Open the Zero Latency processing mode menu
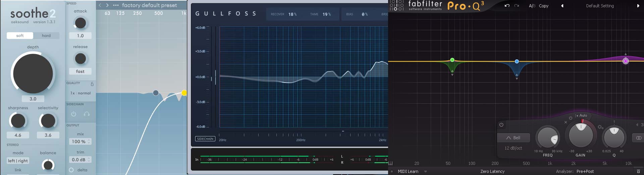This screenshot has width=644, height=175. [x=492, y=171]
